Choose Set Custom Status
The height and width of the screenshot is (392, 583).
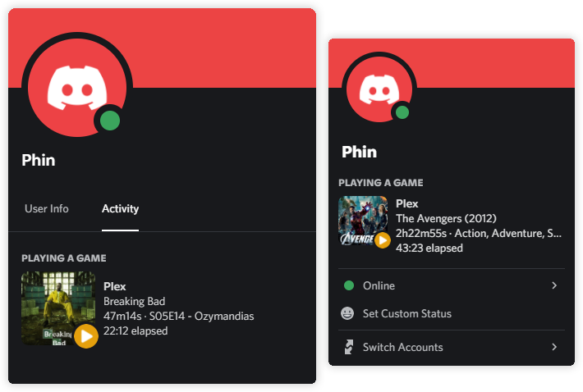point(452,313)
